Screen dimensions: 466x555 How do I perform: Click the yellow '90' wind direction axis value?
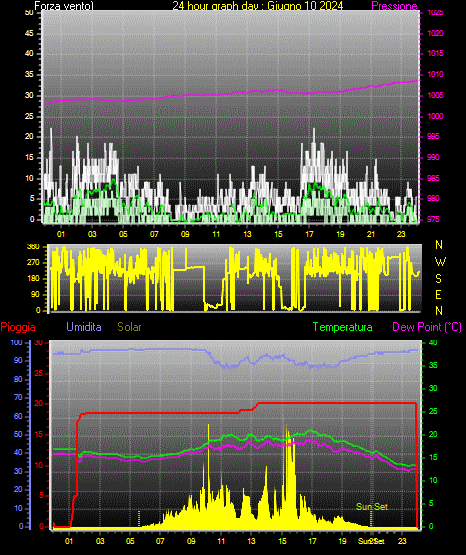click(35, 294)
